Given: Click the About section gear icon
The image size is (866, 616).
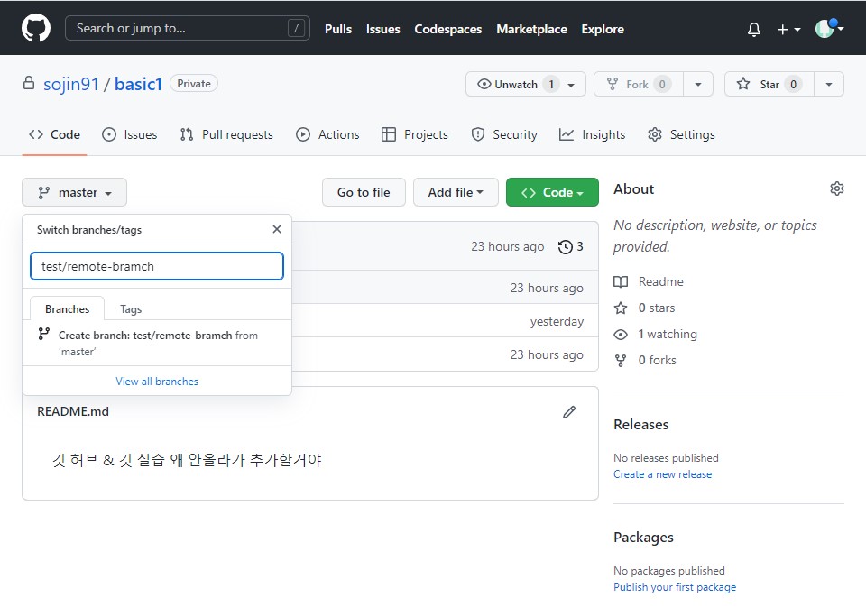Looking at the screenshot, I should coord(837,188).
